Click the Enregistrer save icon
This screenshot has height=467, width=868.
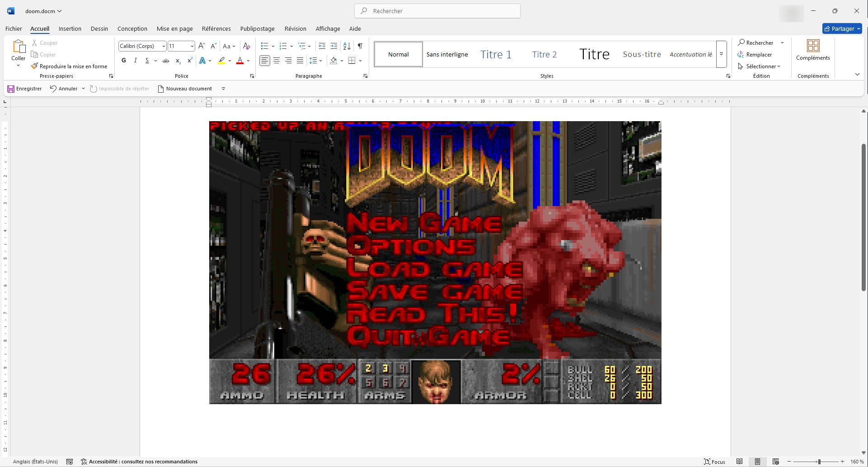click(11, 89)
